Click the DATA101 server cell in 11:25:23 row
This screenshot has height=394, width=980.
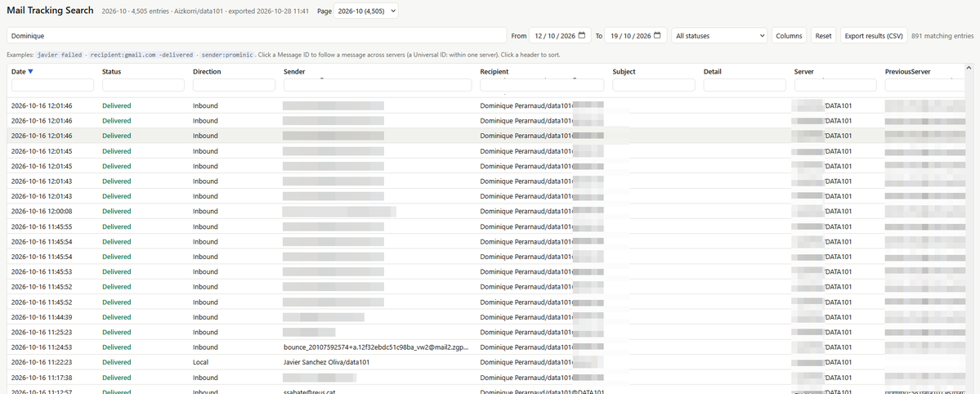tap(822, 332)
